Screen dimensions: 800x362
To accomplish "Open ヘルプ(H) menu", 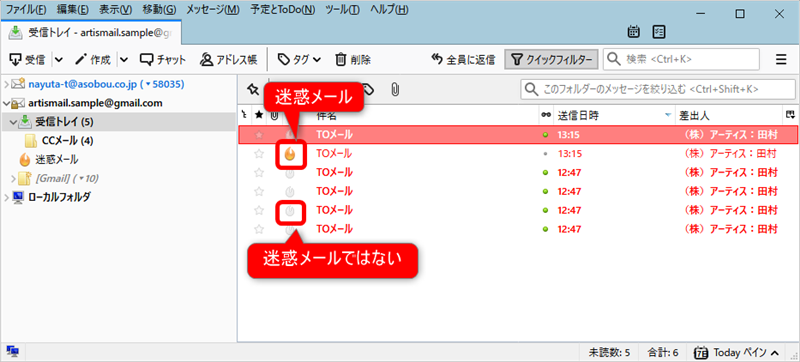I will tap(389, 9).
